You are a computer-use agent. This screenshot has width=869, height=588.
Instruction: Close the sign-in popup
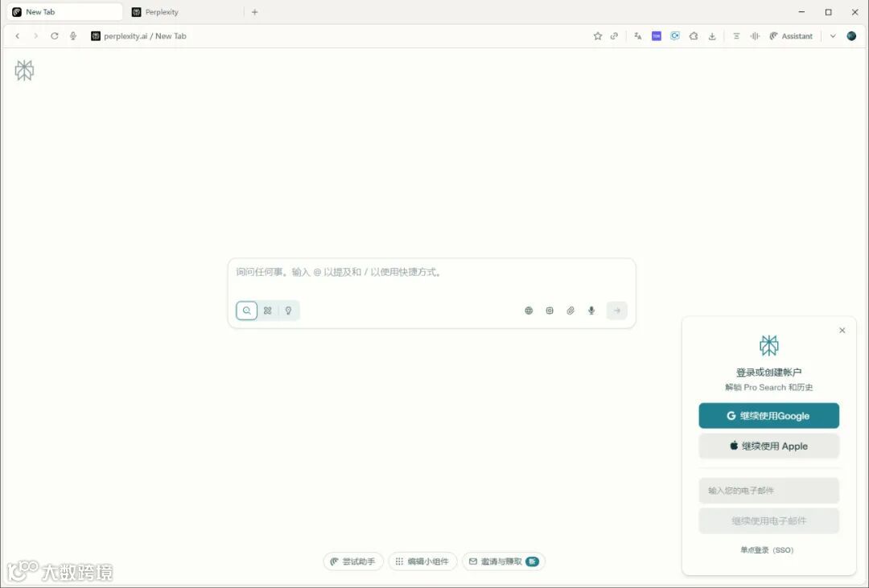pos(842,331)
